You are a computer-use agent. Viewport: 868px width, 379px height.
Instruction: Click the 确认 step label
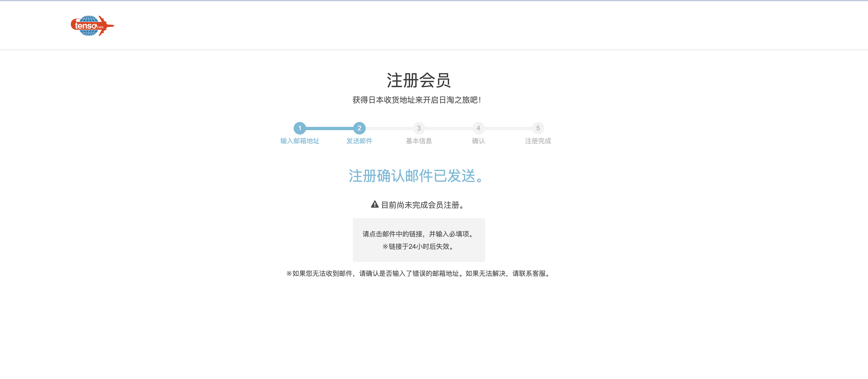click(478, 141)
